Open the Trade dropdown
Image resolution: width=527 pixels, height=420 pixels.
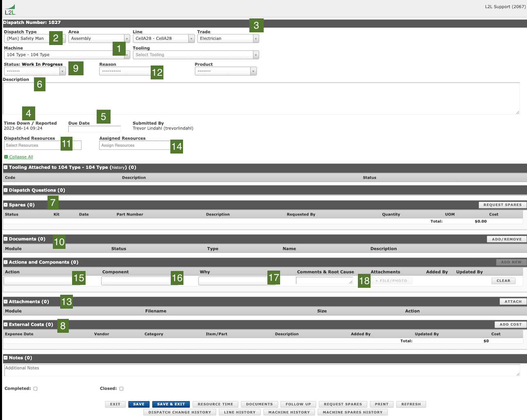point(255,38)
